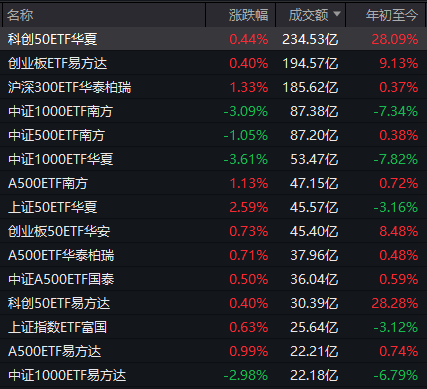Open 沪深300ETF华泰柏瑞 entry
Screen dimensions: 427x389
[69, 87]
